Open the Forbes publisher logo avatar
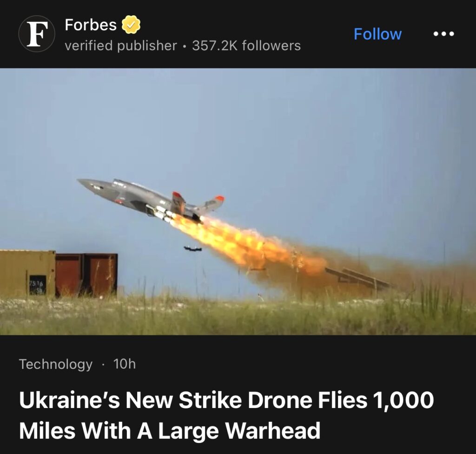 tap(37, 34)
